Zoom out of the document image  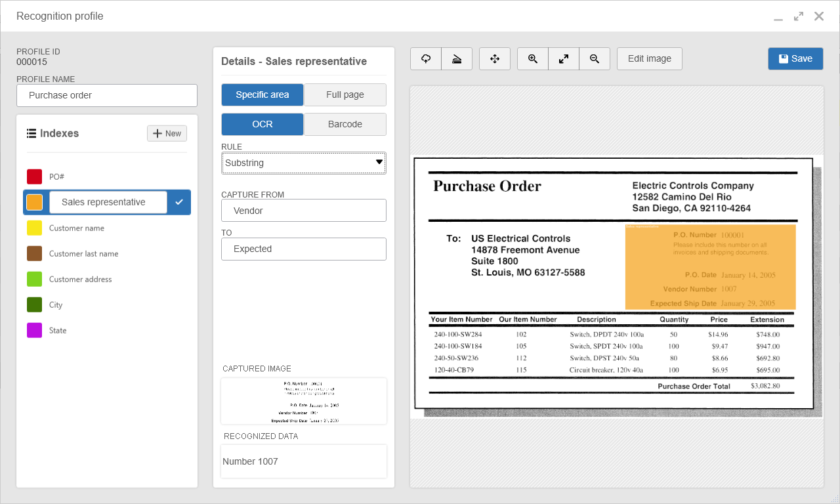[595, 58]
